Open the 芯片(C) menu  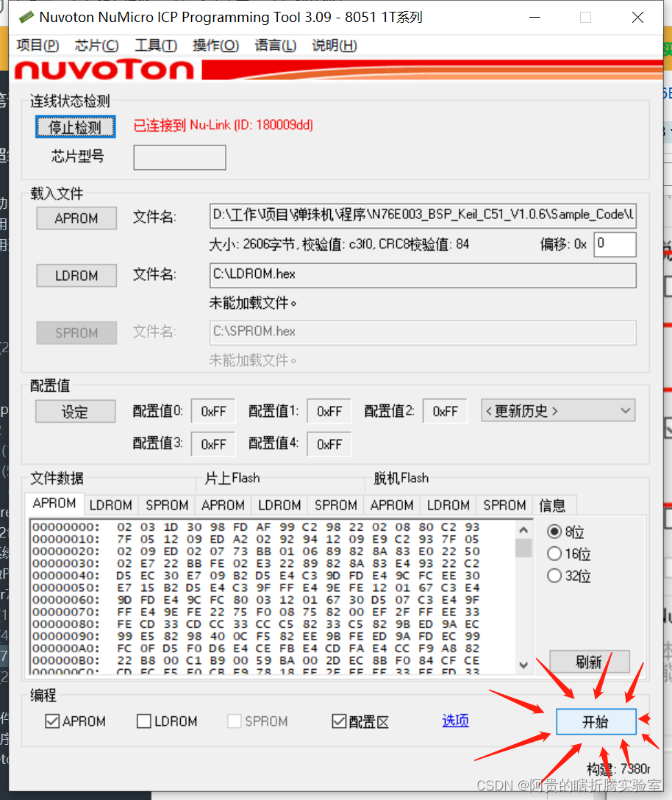(x=96, y=45)
